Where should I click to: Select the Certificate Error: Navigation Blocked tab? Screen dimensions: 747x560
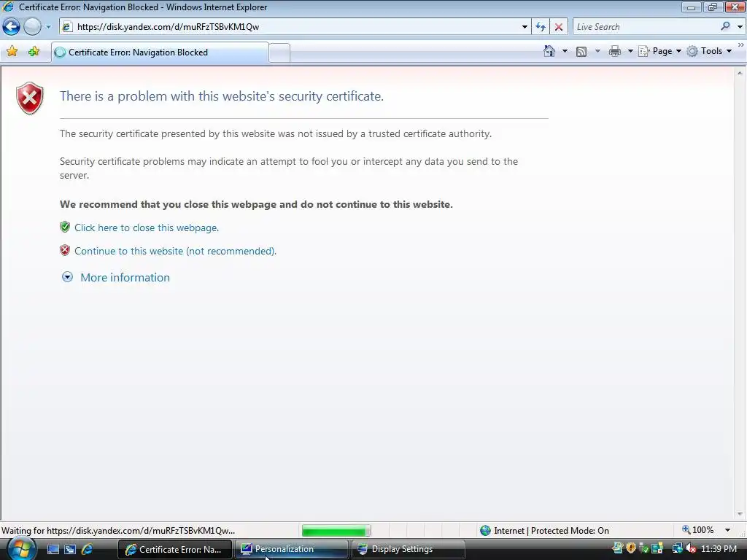(x=160, y=52)
